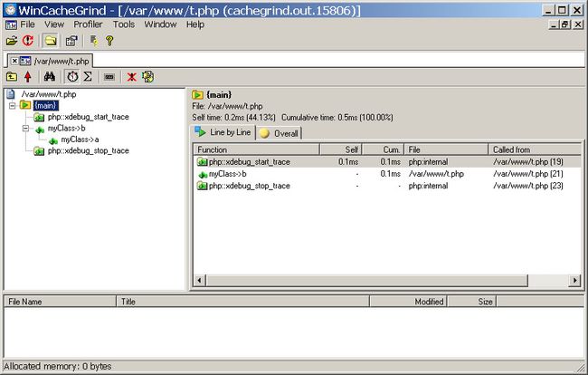Click the red up-arrow toolbar icon
This screenshot has height=375, width=588.
(x=28, y=77)
